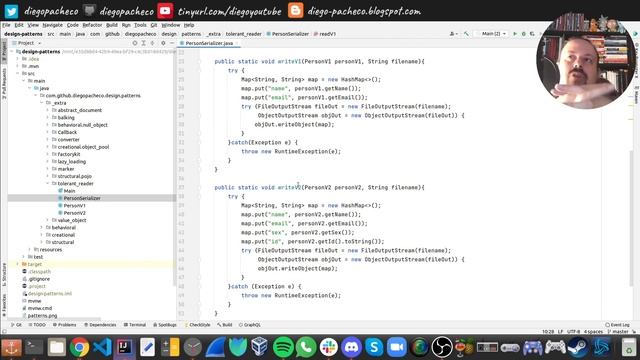Click UTF-8 encoding in status bar
Viewport: 640px width, 360px height.
[x=573, y=332]
